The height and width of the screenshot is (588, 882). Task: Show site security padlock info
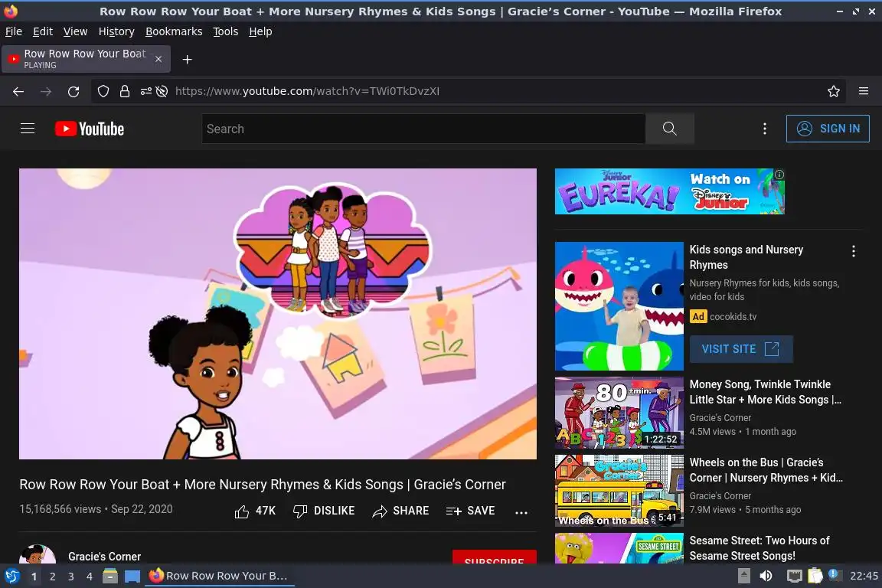[125, 91]
